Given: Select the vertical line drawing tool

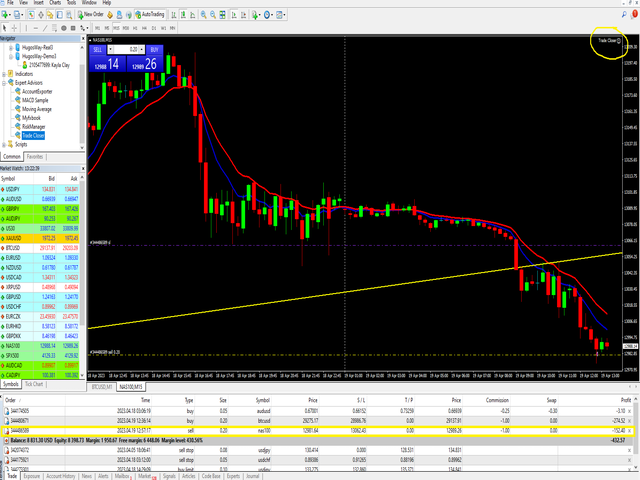Looking at the screenshot, I should (x=26, y=28).
